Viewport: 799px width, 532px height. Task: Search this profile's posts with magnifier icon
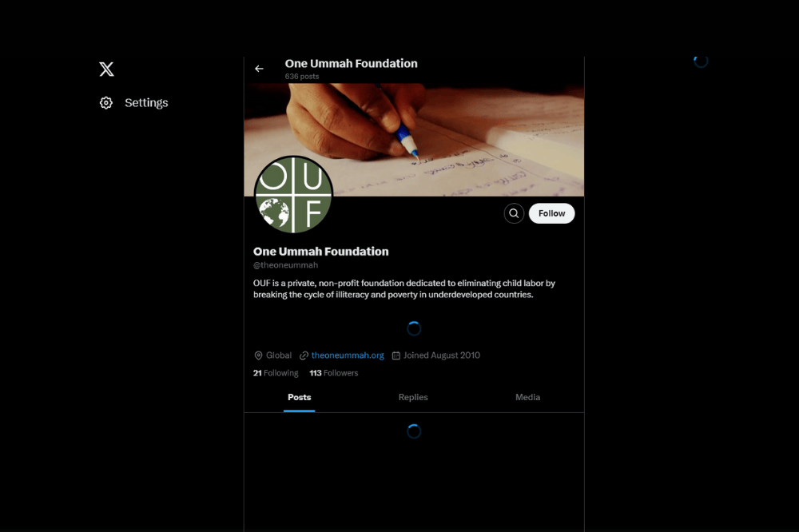514,213
